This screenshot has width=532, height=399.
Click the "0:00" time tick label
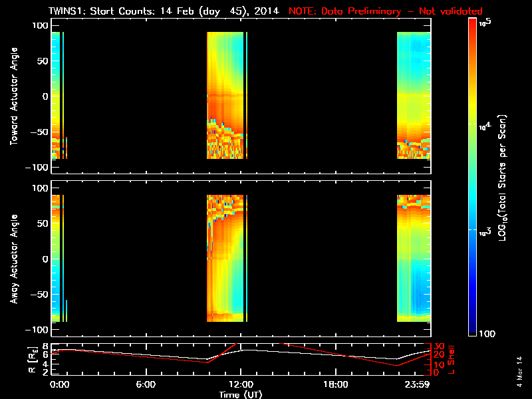pyautogui.click(x=60, y=384)
